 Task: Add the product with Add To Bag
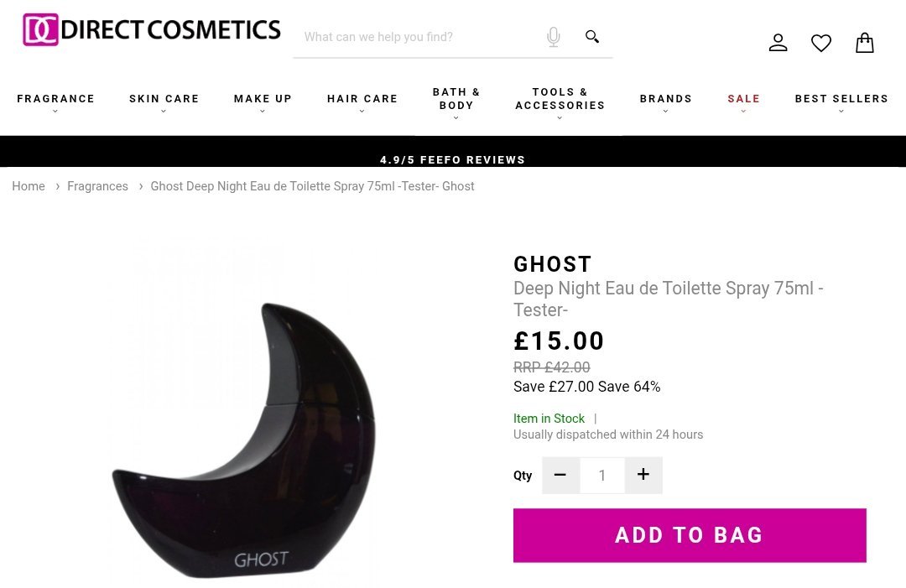(x=690, y=535)
